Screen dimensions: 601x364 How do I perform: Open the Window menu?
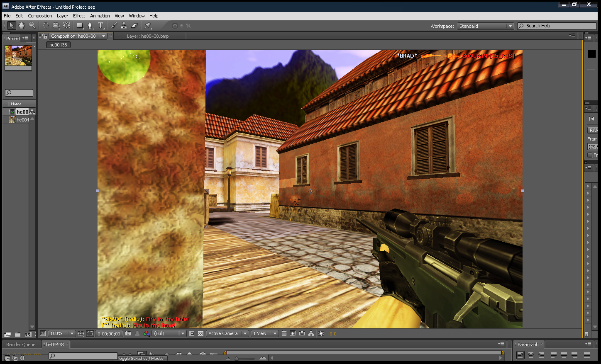click(137, 16)
